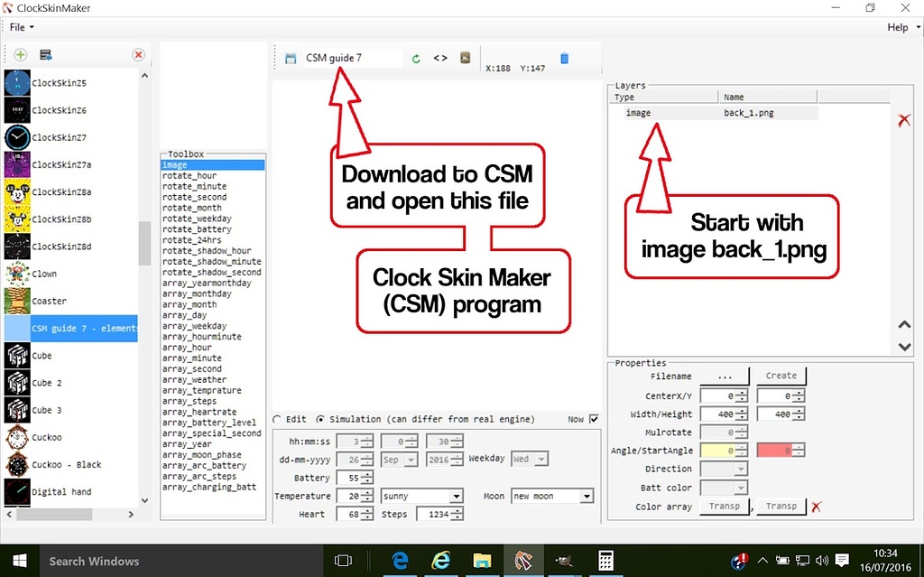Open the code view with the <> icon
Viewport: 924px width, 577px height.
tap(440, 57)
